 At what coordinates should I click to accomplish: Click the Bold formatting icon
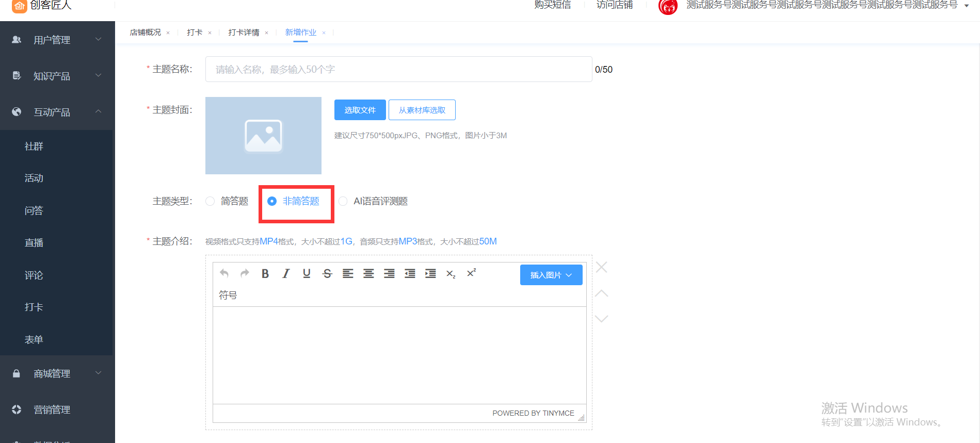click(265, 274)
